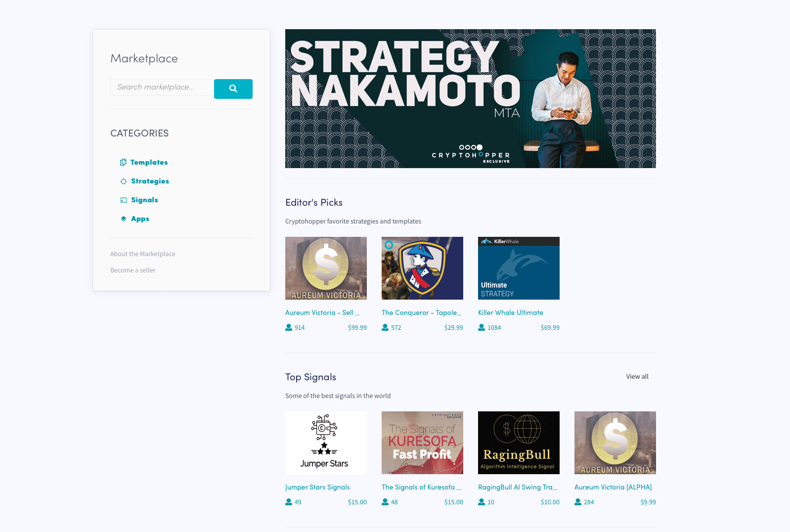Open RagingBull signal thumbnail
Image resolution: width=790 pixels, height=532 pixels.
pos(519,443)
